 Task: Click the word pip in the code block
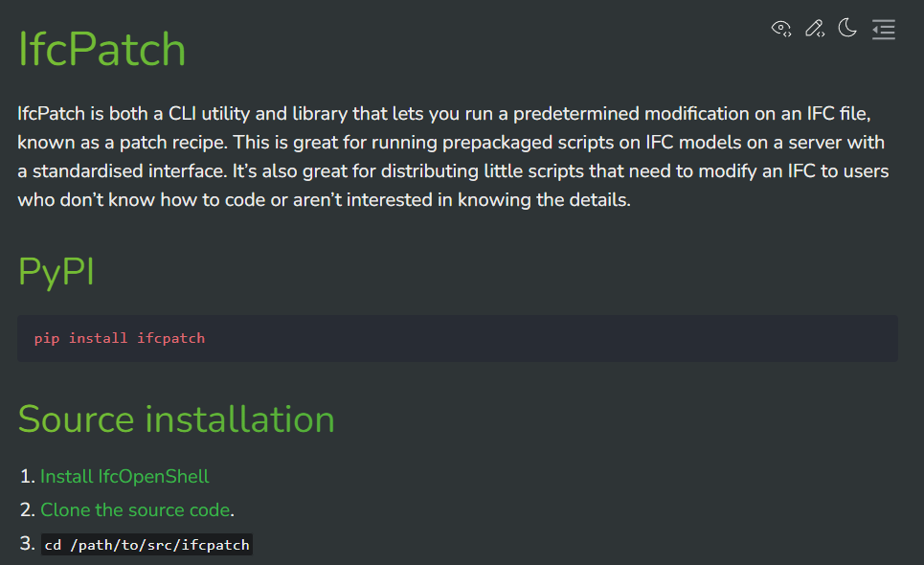(47, 338)
